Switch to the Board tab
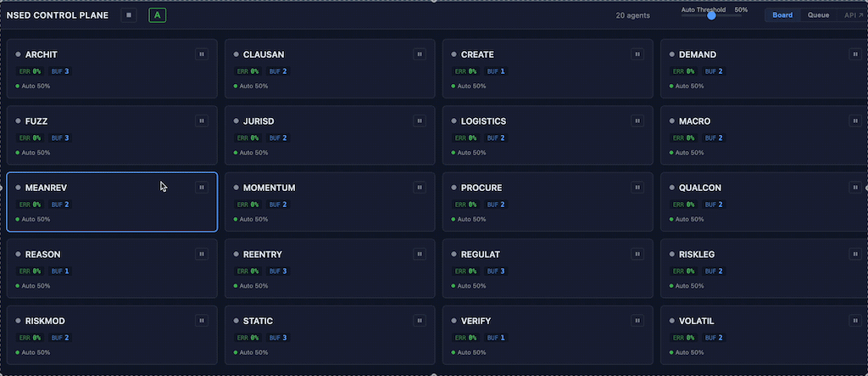868x376 pixels. pos(782,15)
